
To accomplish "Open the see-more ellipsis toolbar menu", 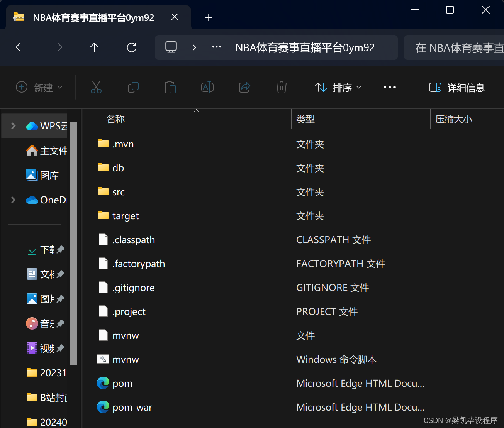I will tap(389, 87).
